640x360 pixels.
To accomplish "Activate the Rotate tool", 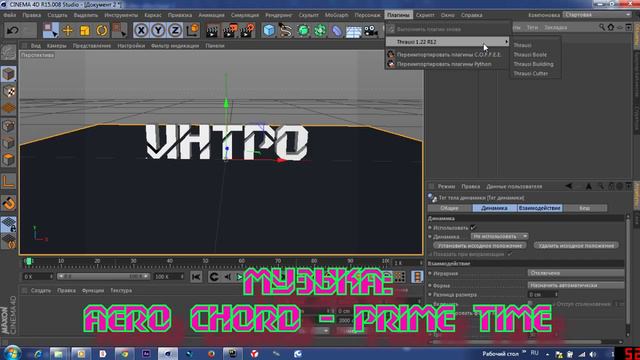I will 102,31.
